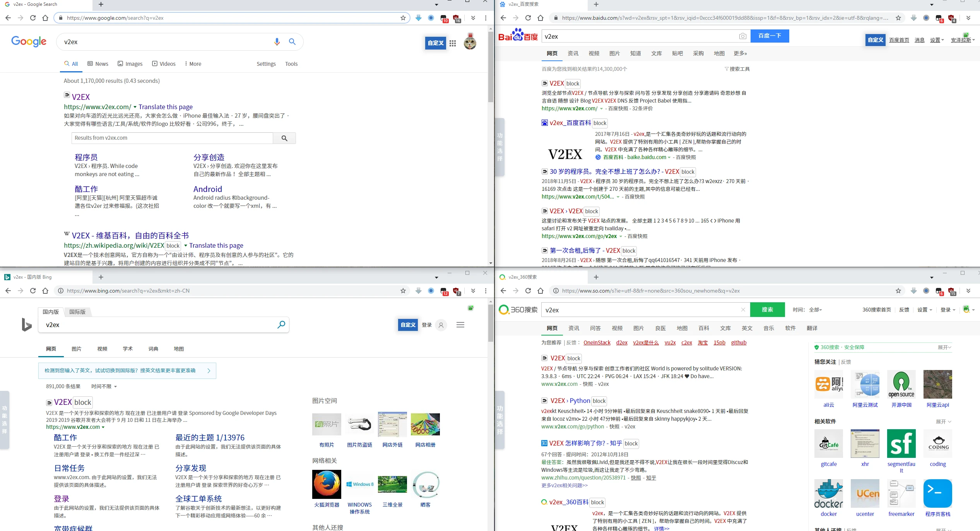Open the V2EX 维基百科 result link

130,235
